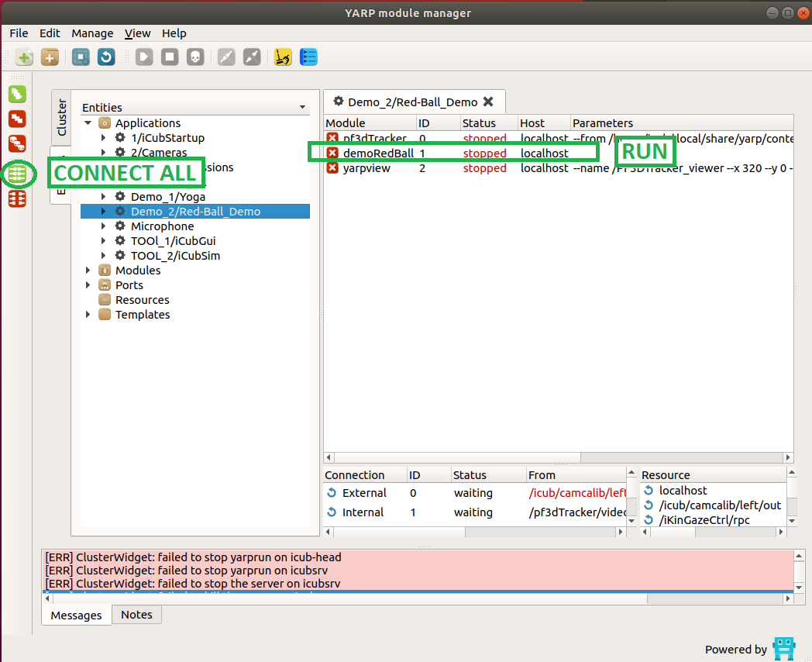Click the red Disconnect All sidebar icon
Screen dimensions: 812x662
[x=17, y=198]
